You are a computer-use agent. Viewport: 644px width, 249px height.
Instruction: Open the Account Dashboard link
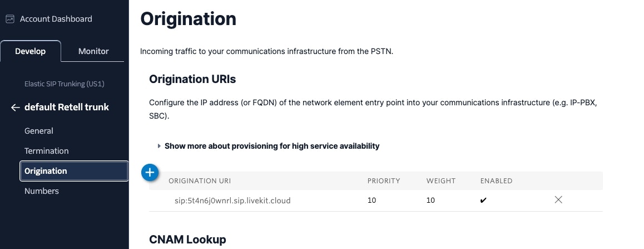coord(56,19)
